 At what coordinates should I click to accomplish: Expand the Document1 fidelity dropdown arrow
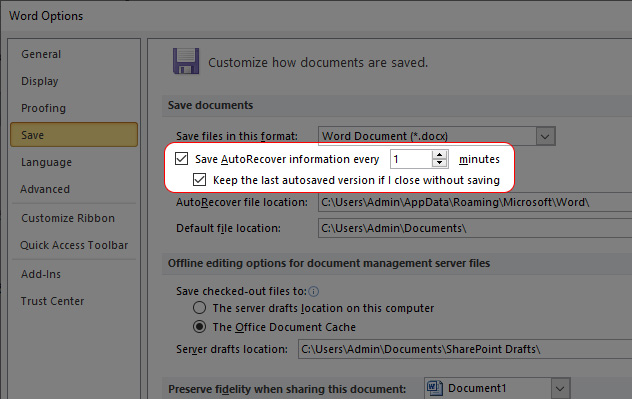coord(560,389)
